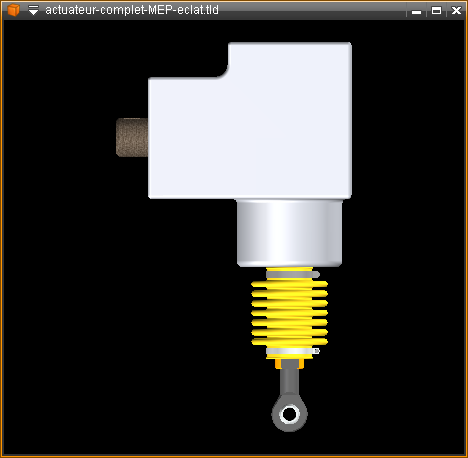Screen dimensions: 468x458
Task: Select the brown cylindrical connector stub
Action: 132,137
